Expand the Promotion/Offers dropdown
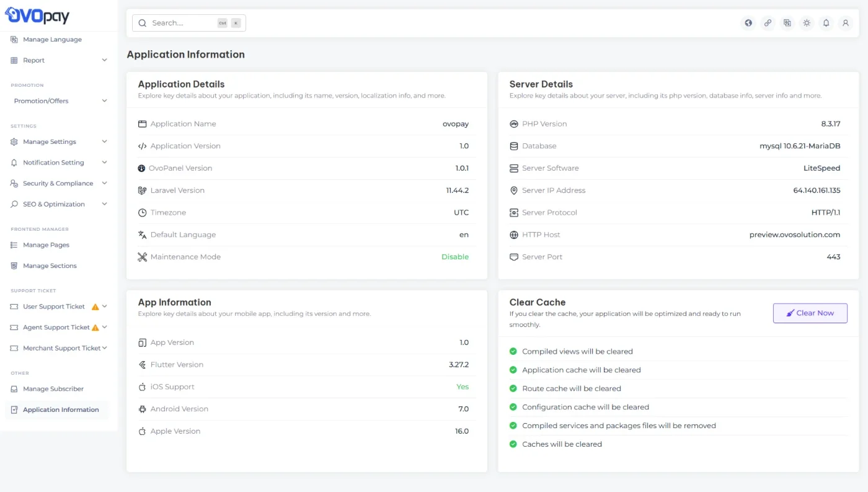Image resolution: width=868 pixels, height=492 pixels. click(x=60, y=101)
